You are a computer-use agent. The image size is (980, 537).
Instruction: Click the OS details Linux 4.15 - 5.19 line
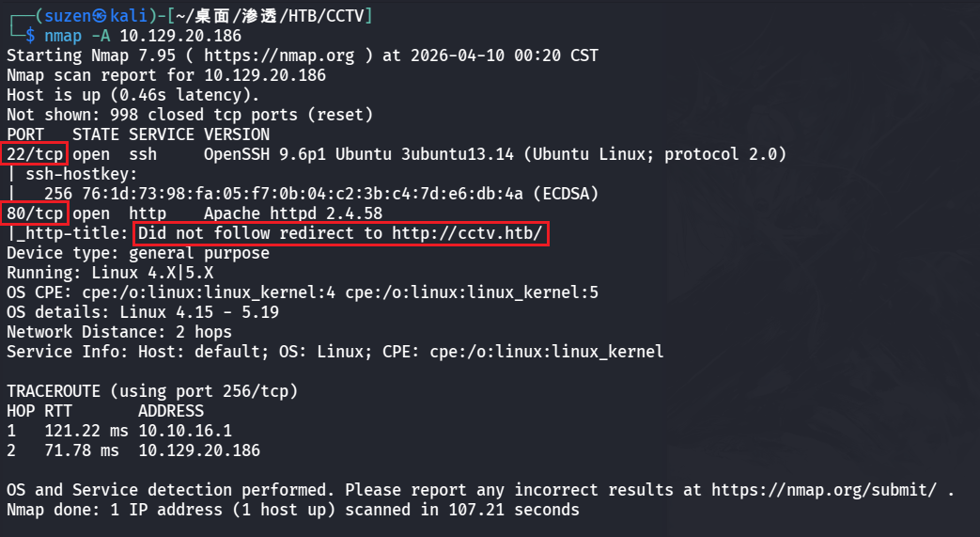click(x=142, y=312)
